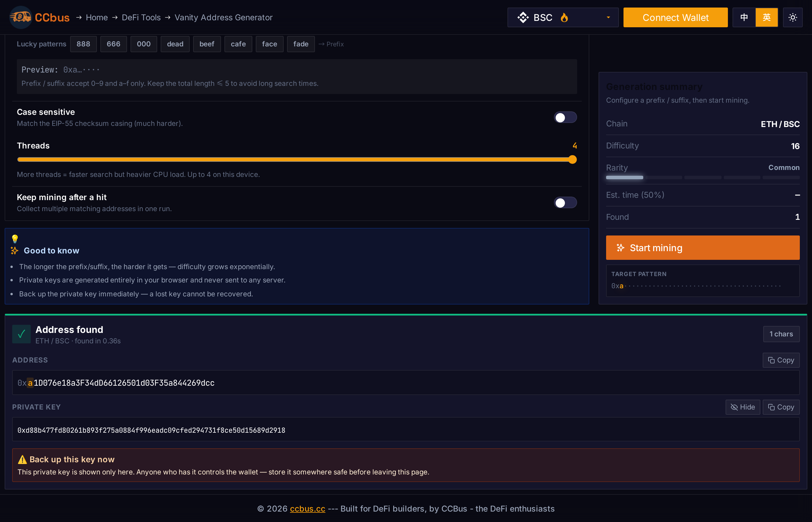
Task: Click the Common rarity label
Action: 784,167
